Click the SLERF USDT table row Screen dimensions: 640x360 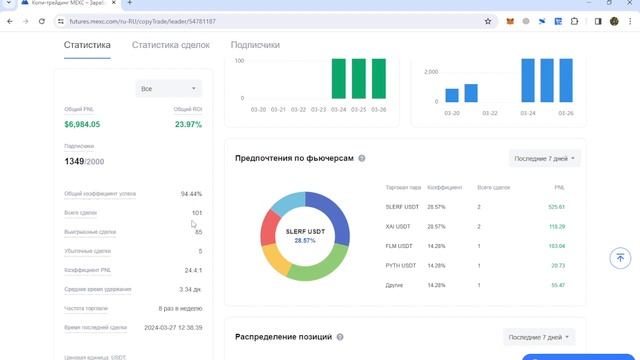[475, 207]
